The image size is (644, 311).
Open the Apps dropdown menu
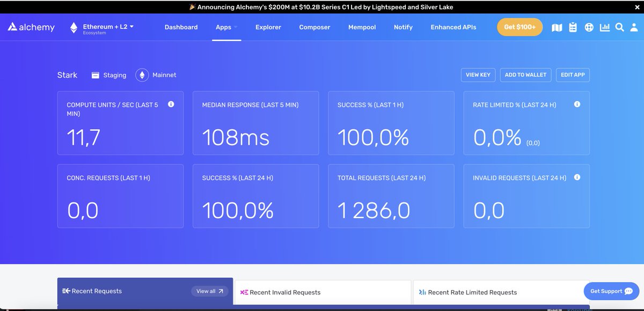coord(226,27)
